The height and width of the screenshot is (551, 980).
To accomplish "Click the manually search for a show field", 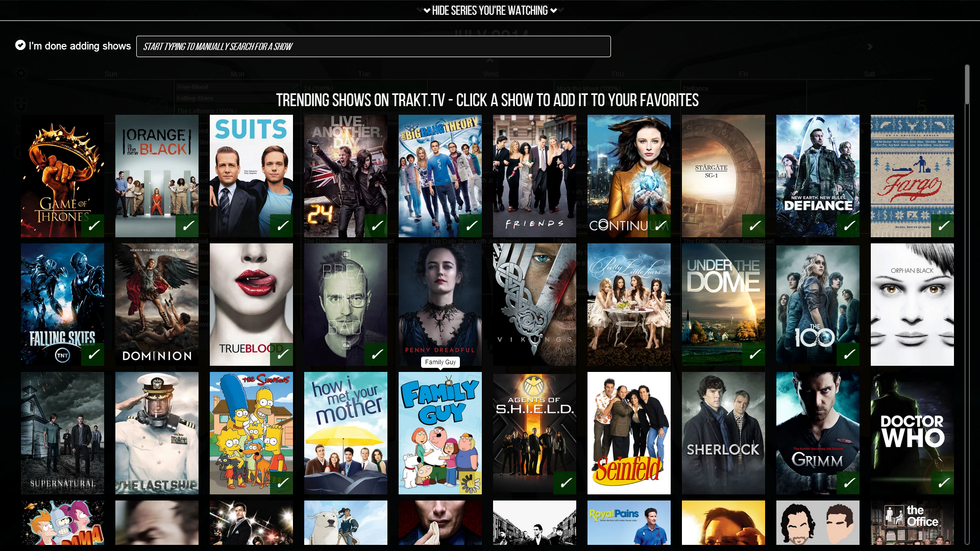I will (x=374, y=46).
